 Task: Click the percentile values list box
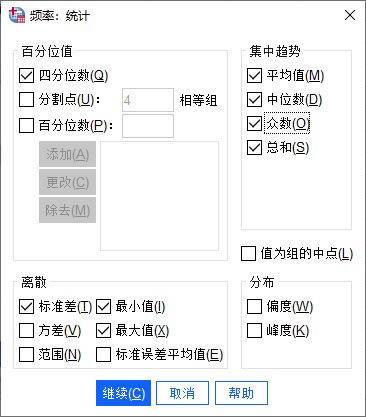point(160,196)
